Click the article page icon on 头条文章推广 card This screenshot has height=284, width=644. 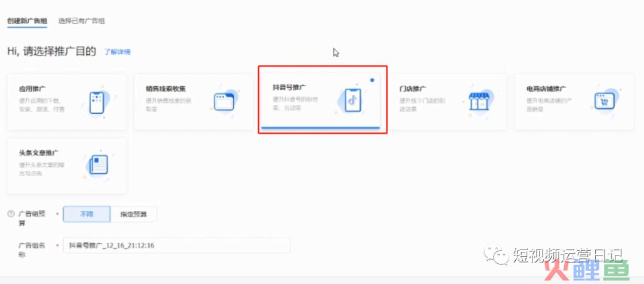[98, 164]
